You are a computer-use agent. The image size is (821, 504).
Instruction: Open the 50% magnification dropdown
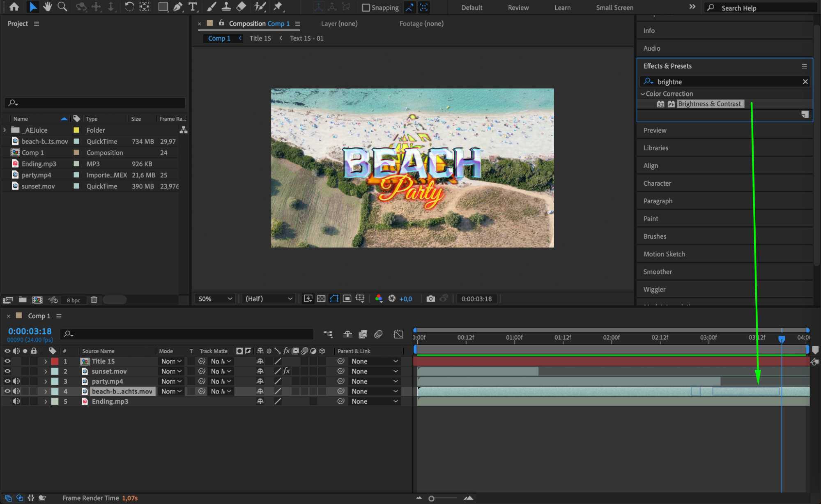pos(215,299)
